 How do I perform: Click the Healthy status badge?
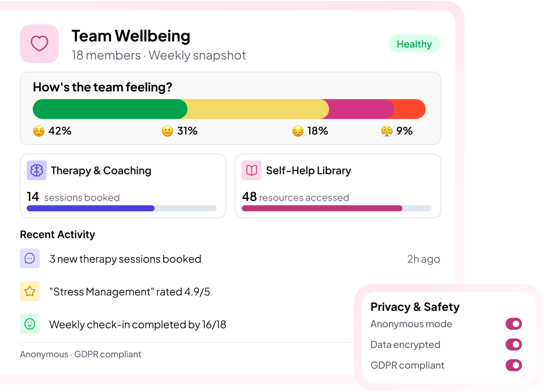[x=414, y=44]
